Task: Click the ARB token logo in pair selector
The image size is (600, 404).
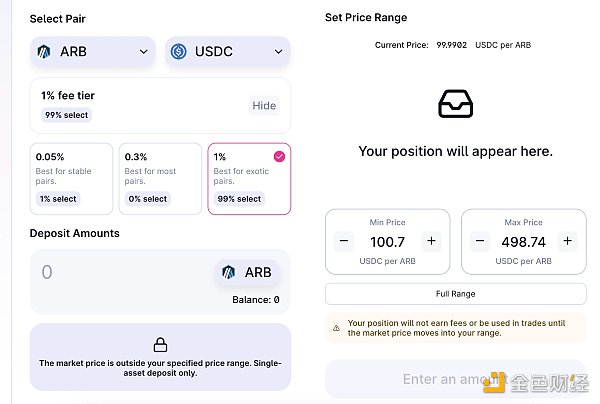Action: (44, 51)
